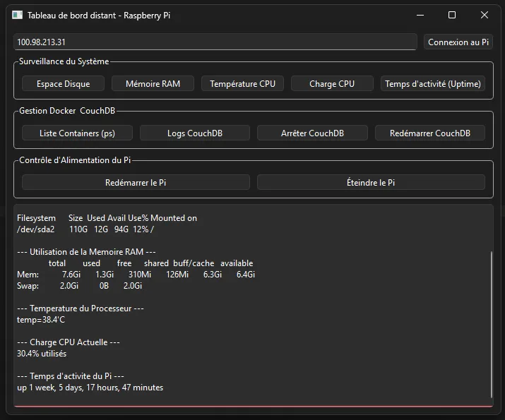The width and height of the screenshot is (505, 420).
Task: Click the 'Swap:' row label
Action: click(28, 286)
